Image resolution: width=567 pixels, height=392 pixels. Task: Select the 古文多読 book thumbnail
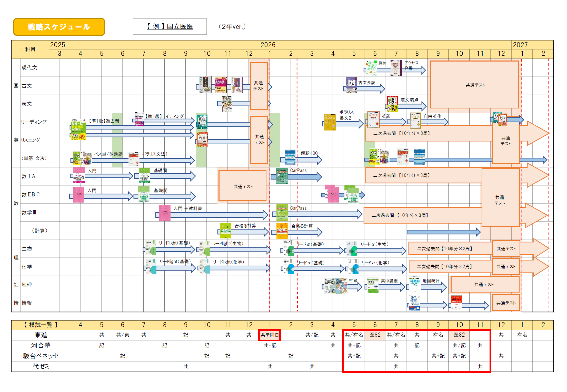pos(351,85)
